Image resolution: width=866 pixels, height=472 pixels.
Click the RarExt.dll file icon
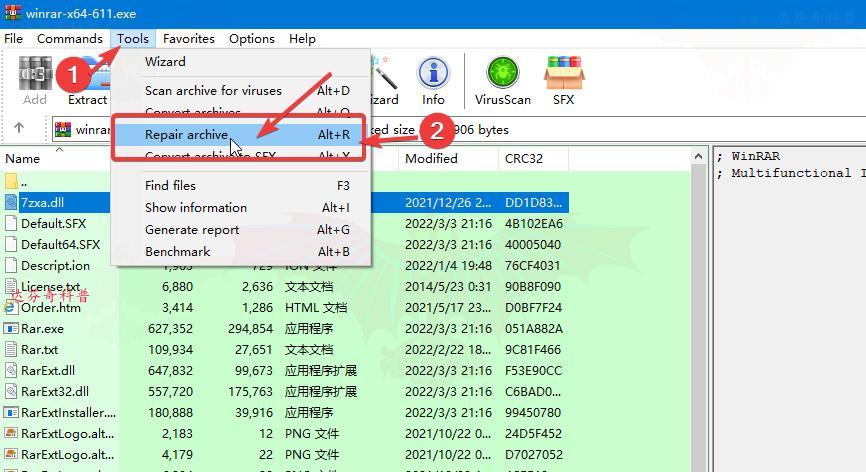11,370
